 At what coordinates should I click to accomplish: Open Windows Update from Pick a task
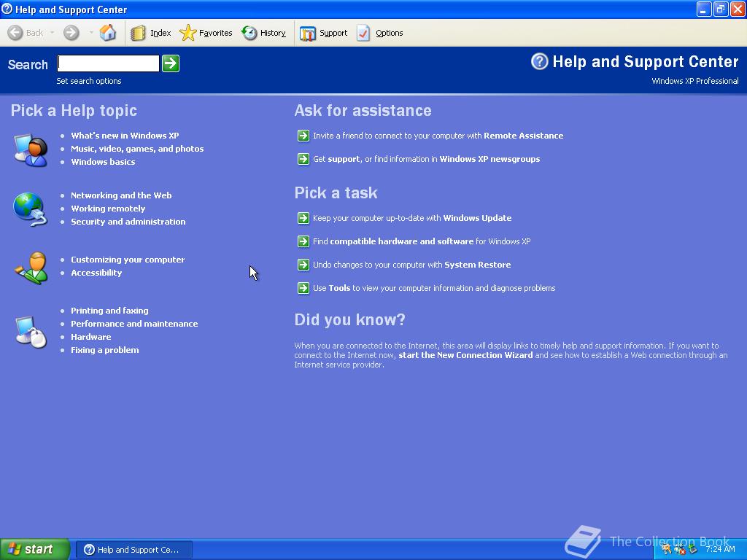coord(411,217)
